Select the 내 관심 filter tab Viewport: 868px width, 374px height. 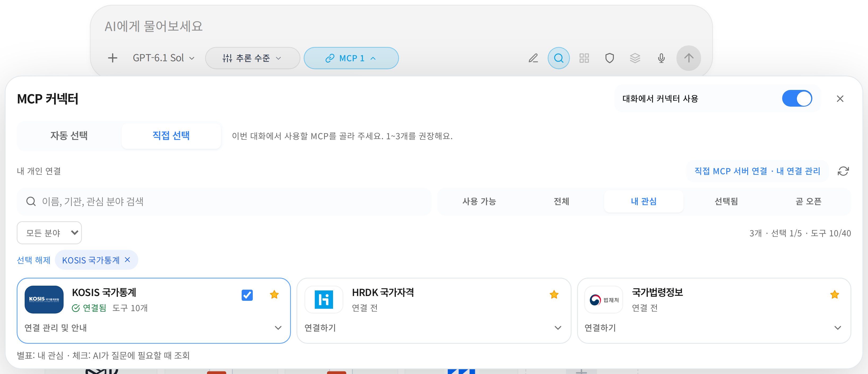pyautogui.click(x=644, y=201)
